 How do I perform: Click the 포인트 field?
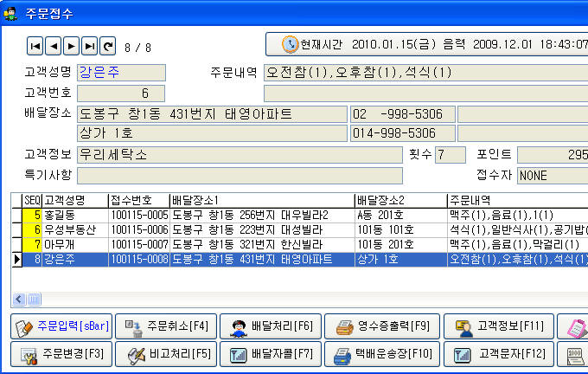pyautogui.click(x=553, y=155)
